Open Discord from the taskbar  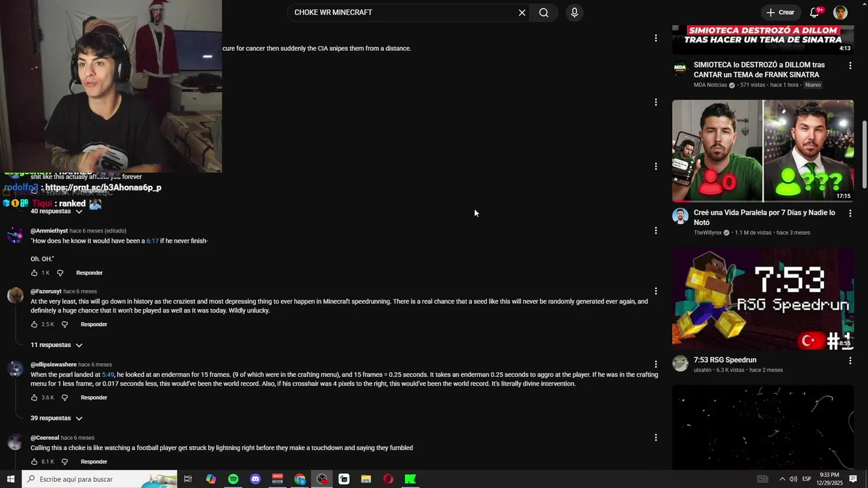[x=255, y=479]
